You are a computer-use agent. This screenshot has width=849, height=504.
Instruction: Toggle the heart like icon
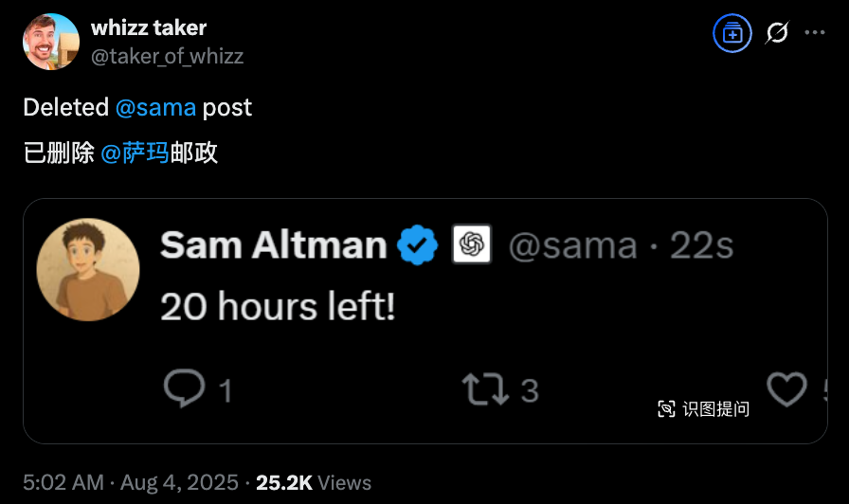[x=786, y=389]
